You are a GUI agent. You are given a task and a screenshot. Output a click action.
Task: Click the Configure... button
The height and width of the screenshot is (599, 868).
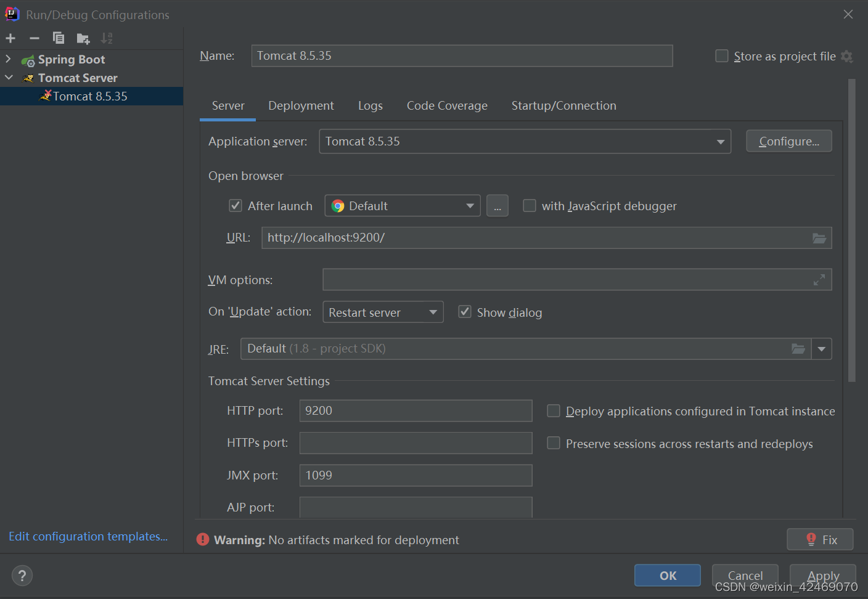tap(789, 141)
